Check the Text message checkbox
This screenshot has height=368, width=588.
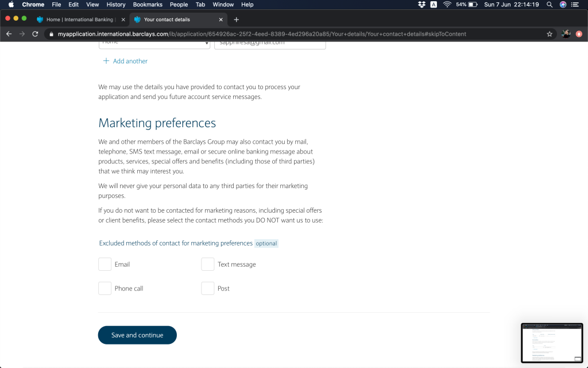pyautogui.click(x=207, y=264)
